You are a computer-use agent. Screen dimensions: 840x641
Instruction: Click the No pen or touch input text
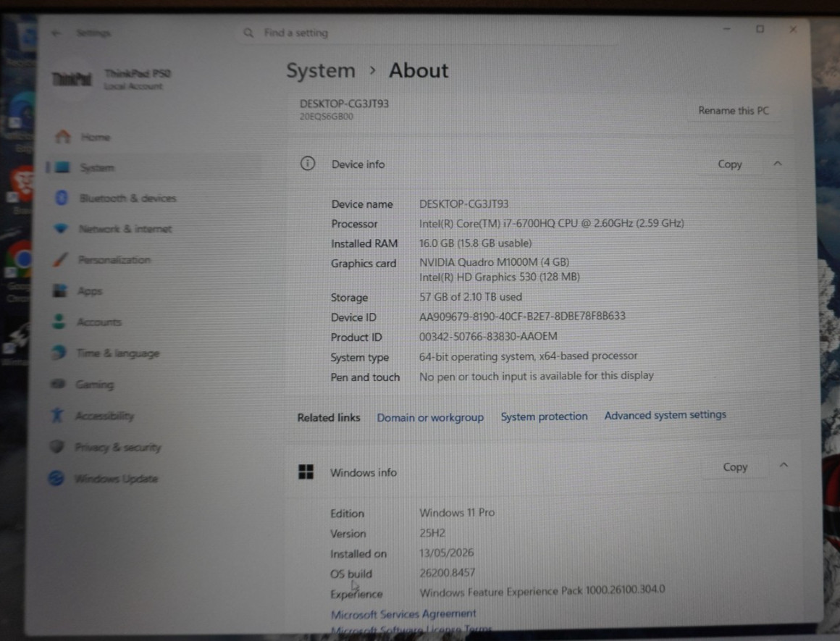[537, 376]
